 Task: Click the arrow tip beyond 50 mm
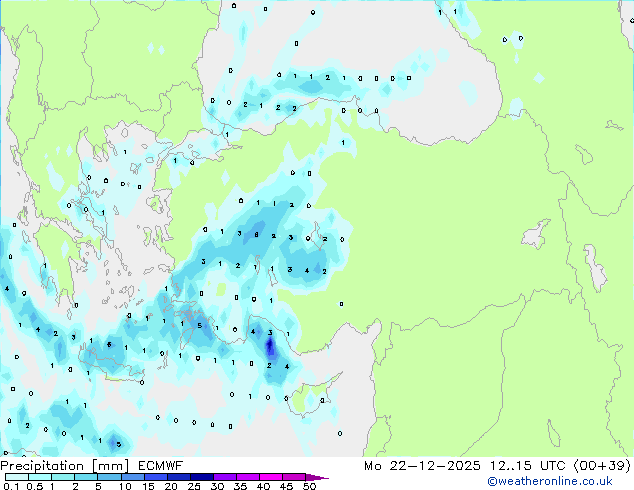click(x=317, y=477)
